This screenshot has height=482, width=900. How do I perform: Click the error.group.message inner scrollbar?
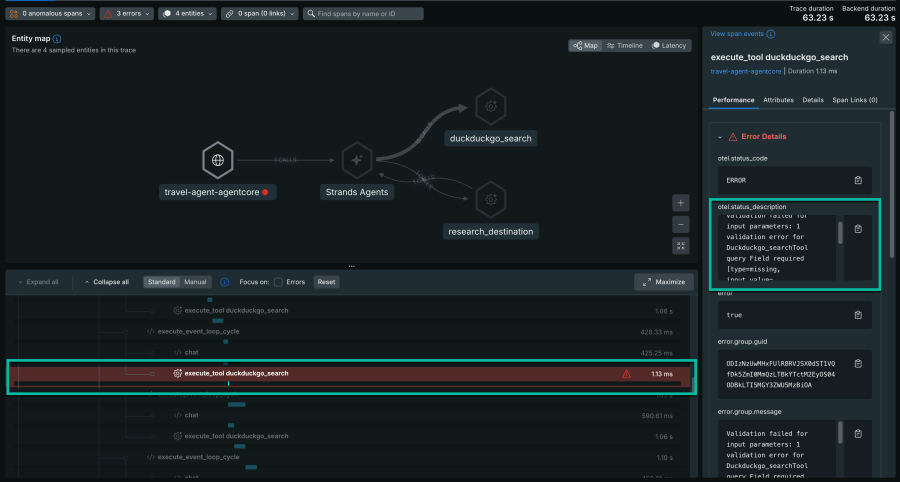[840, 433]
